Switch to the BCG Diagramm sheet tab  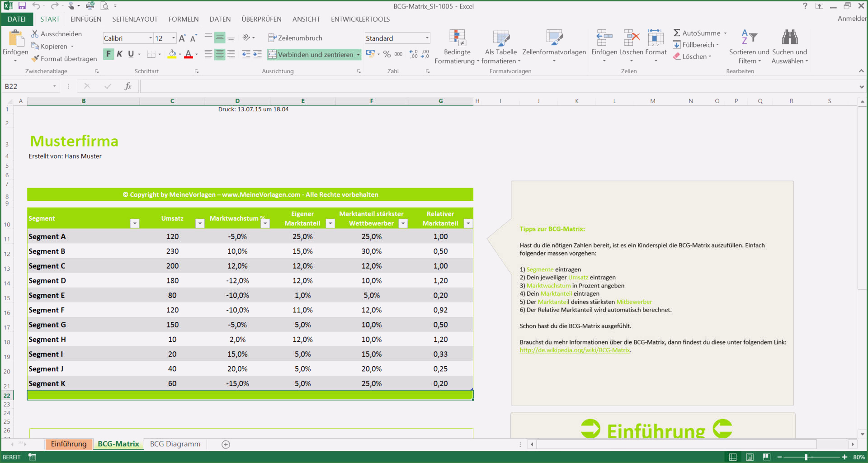coord(175,444)
